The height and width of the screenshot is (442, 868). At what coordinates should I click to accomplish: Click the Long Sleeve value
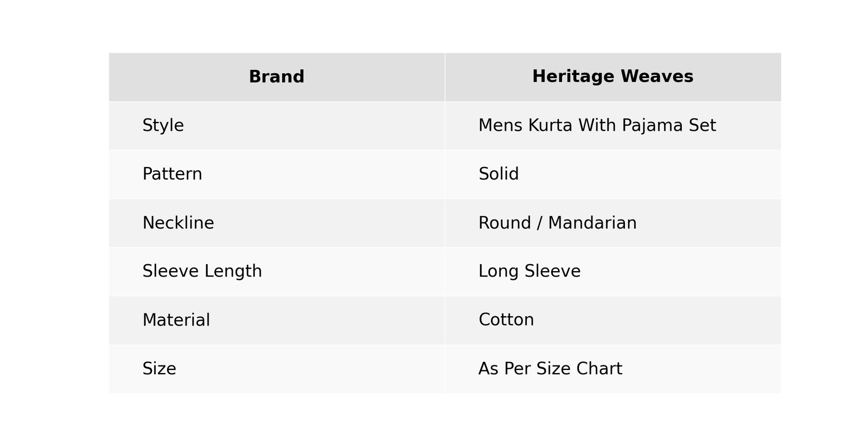click(529, 271)
